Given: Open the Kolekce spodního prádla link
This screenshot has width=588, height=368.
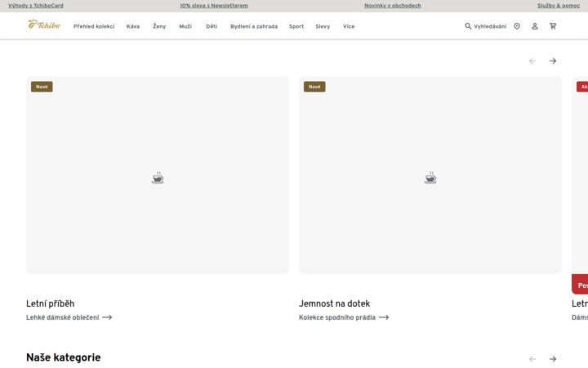Looking at the screenshot, I should click(x=337, y=317).
